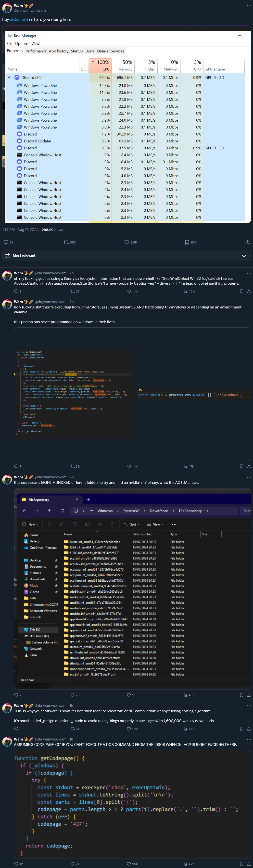View 42K analytics on CODEPAGE reply
This screenshot has height=868, width=253.
coord(189,864)
